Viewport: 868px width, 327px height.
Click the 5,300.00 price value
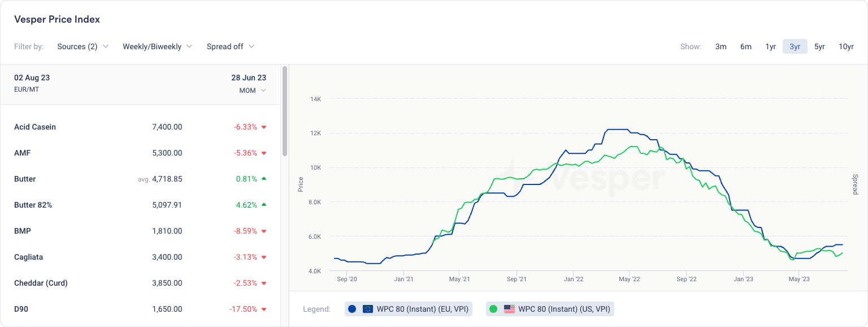point(167,153)
